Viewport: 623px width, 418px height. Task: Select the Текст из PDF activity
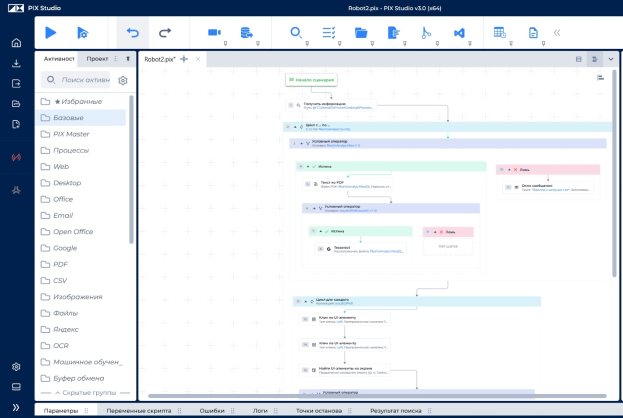(348, 184)
